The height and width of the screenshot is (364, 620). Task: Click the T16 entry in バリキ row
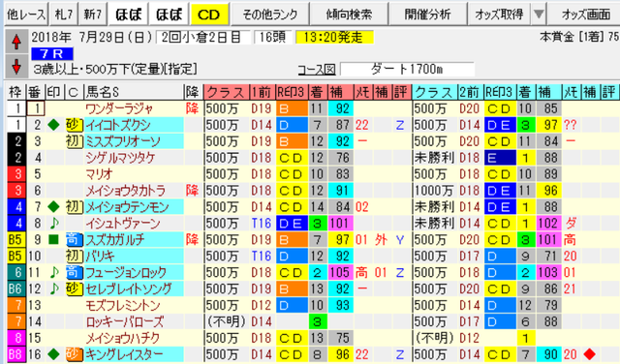pos(262,257)
